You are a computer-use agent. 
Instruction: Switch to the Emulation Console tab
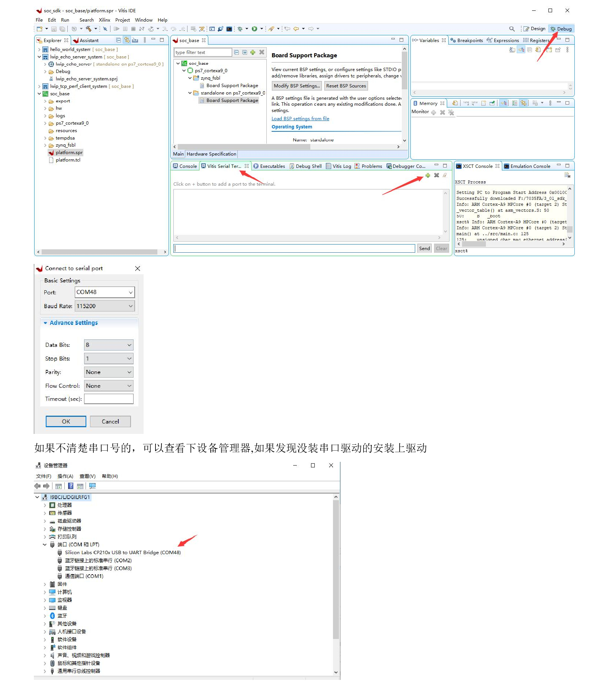[x=527, y=166]
